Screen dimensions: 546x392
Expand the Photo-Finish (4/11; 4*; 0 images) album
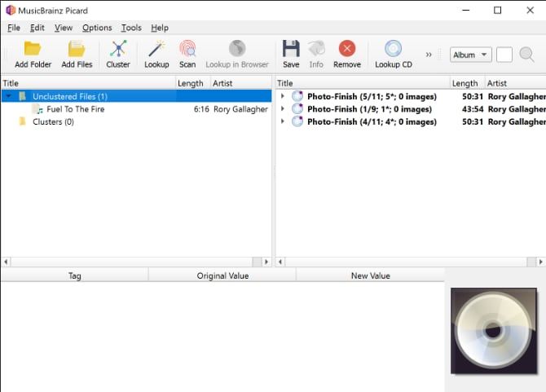click(283, 121)
